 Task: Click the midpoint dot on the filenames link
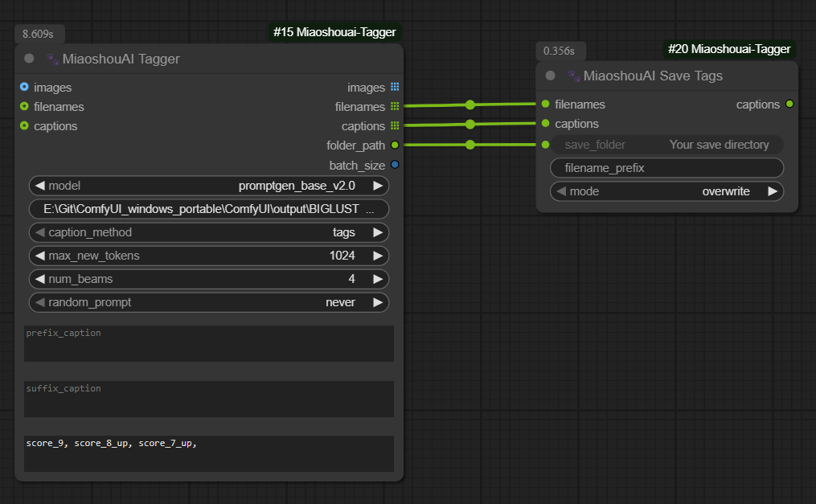pos(470,104)
